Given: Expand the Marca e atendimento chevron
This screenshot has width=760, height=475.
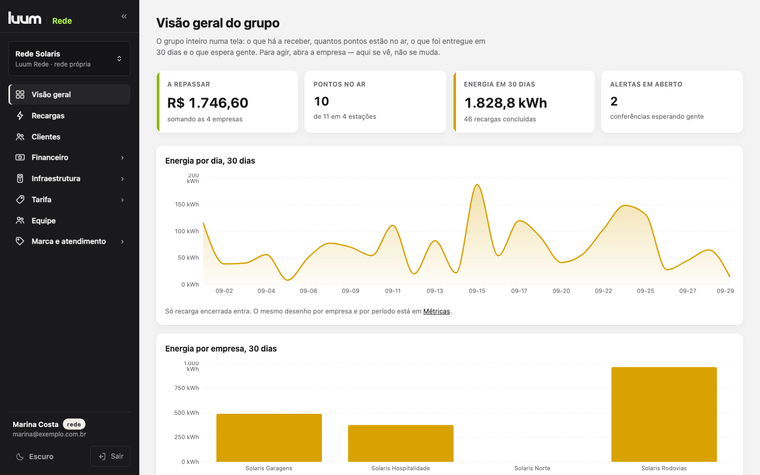Looking at the screenshot, I should (x=122, y=241).
